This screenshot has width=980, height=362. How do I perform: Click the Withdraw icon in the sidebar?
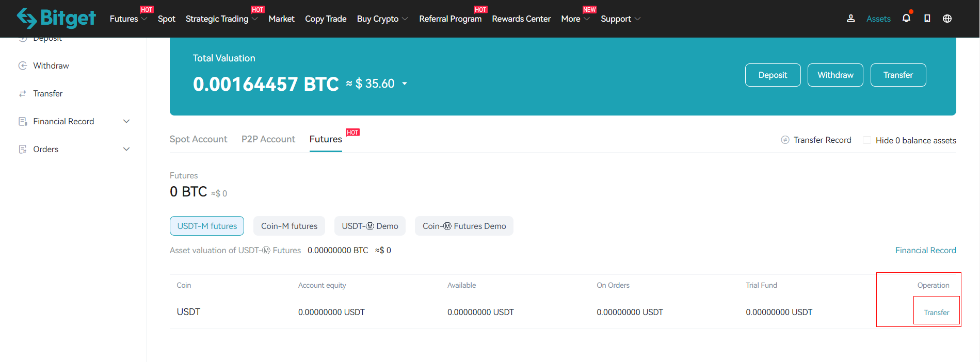tap(23, 65)
